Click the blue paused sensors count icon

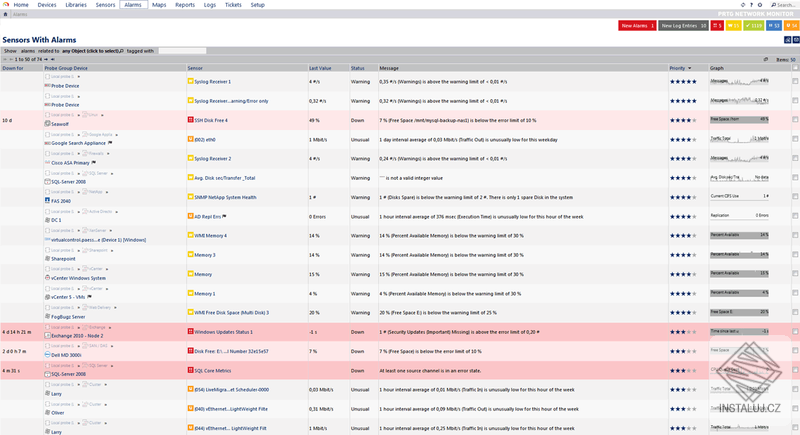pos(773,25)
